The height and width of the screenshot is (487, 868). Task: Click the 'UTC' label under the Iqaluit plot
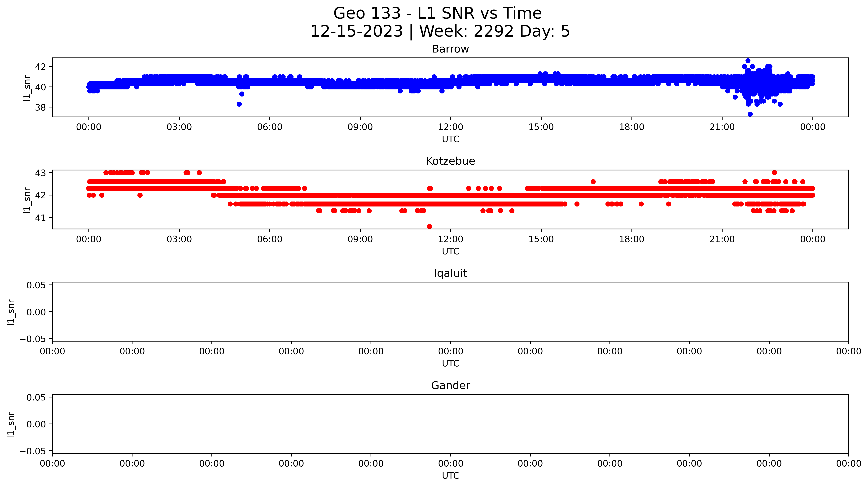[x=451, y=364]
